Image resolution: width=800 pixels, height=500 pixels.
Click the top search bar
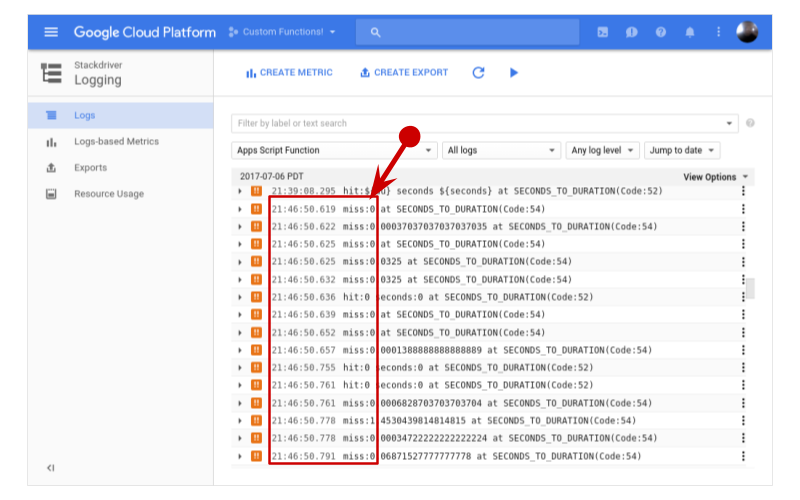tap(467, 32)
